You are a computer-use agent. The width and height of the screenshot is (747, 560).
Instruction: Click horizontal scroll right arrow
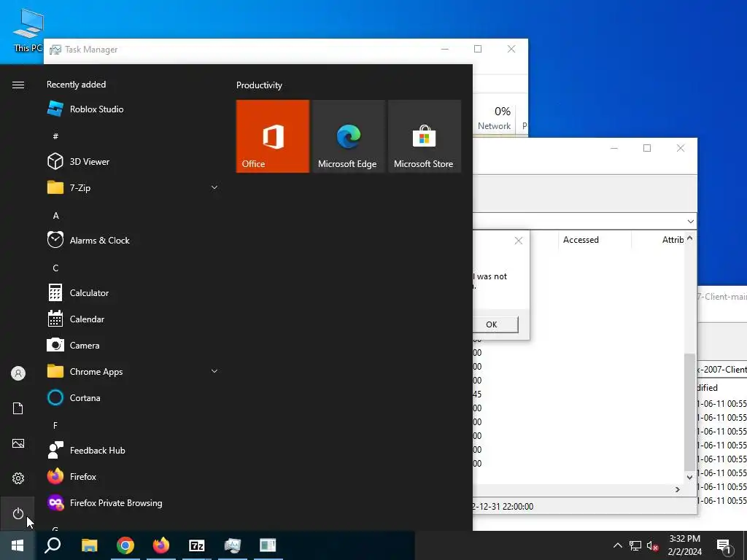point(678,489)
